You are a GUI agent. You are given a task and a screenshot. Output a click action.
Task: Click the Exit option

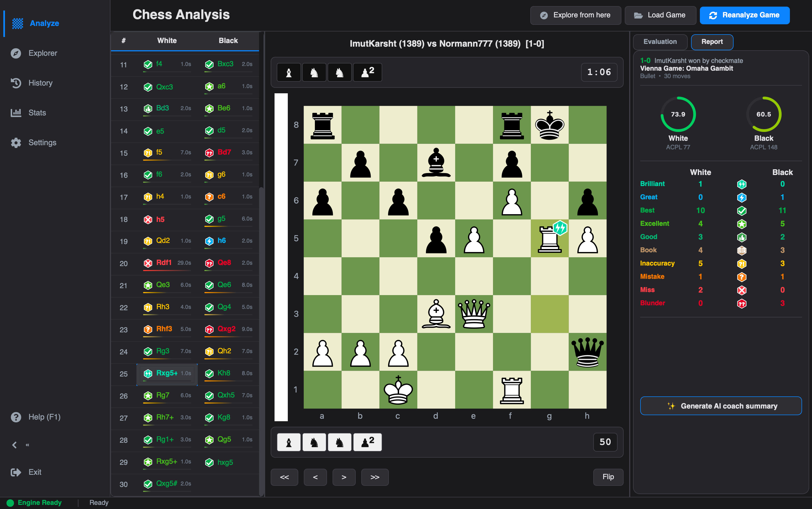tap(26, 472)
